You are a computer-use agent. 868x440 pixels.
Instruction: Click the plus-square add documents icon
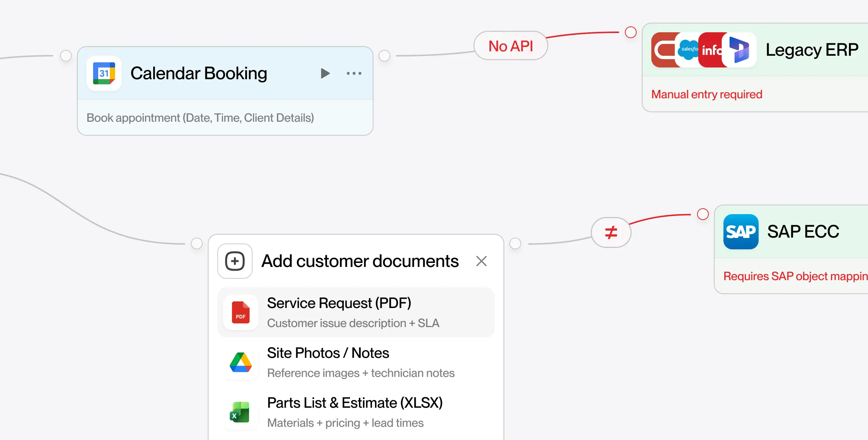(235, 261)
